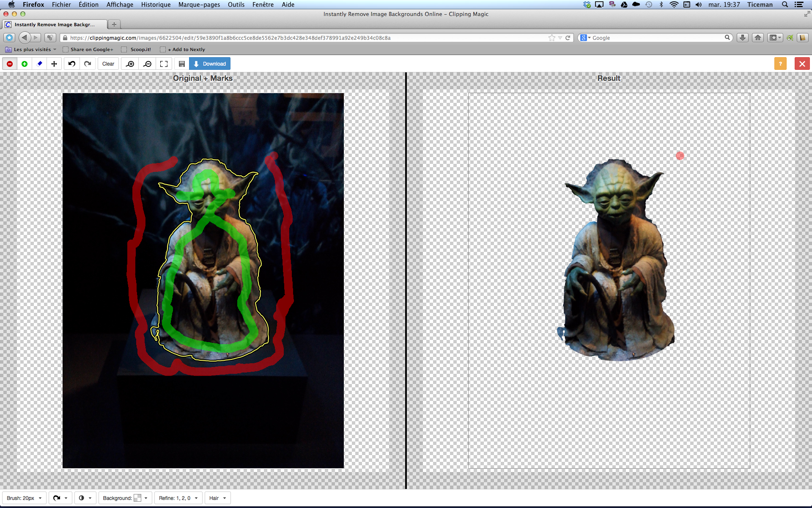
Task: Open the Hair tool dropdown
Action: [x=218, y=498]
